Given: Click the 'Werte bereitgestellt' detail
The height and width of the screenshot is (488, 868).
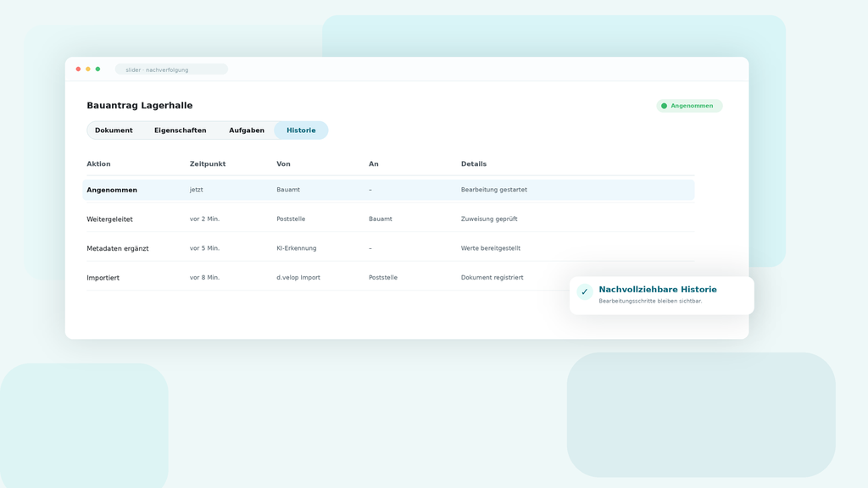Looking at the screenshot, I should (491, 248).
